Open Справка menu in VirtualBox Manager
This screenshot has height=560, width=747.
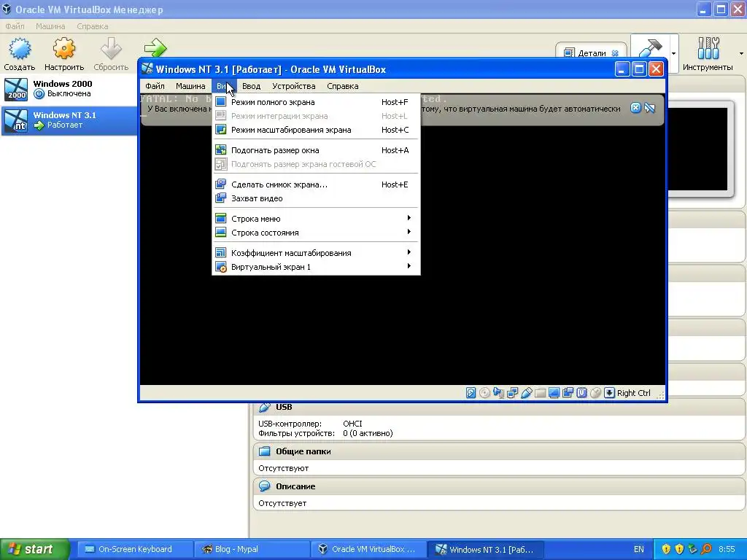[x=93, y=26]
